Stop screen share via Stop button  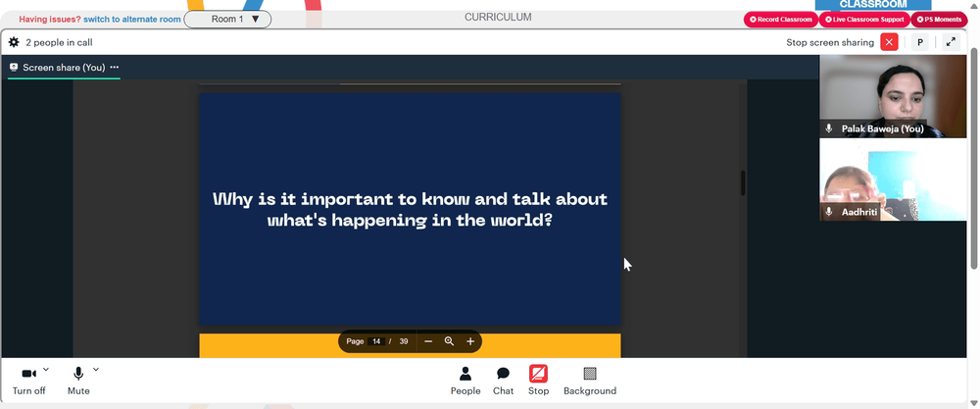click(x=538, y=381)
